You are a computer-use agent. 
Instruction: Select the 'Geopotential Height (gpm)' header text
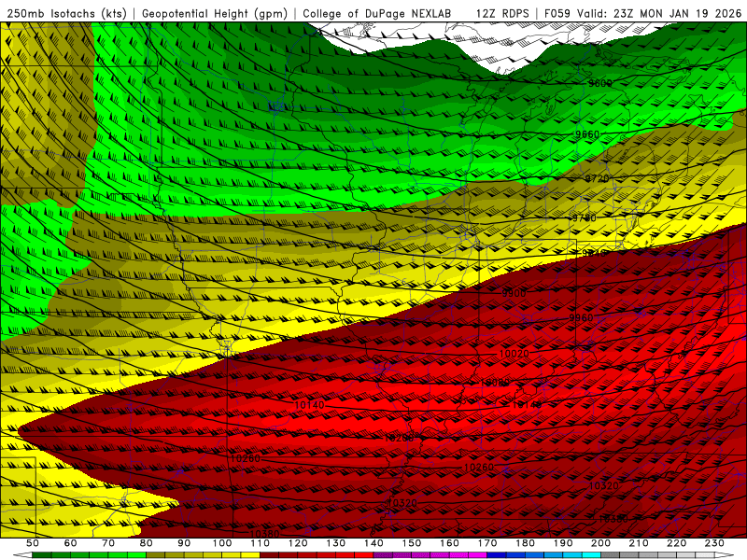click(x=215, y=14)
